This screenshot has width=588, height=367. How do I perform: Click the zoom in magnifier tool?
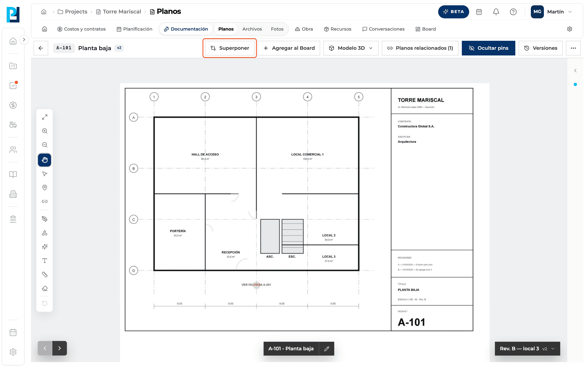tap(45, 131)
